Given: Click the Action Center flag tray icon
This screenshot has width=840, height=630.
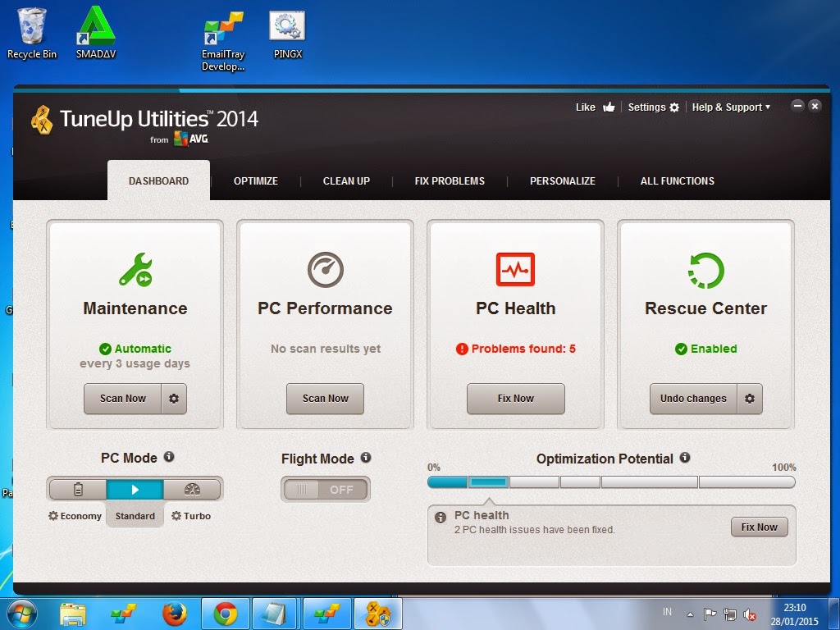Looking at the screenshot, I should tap(710, 614).
